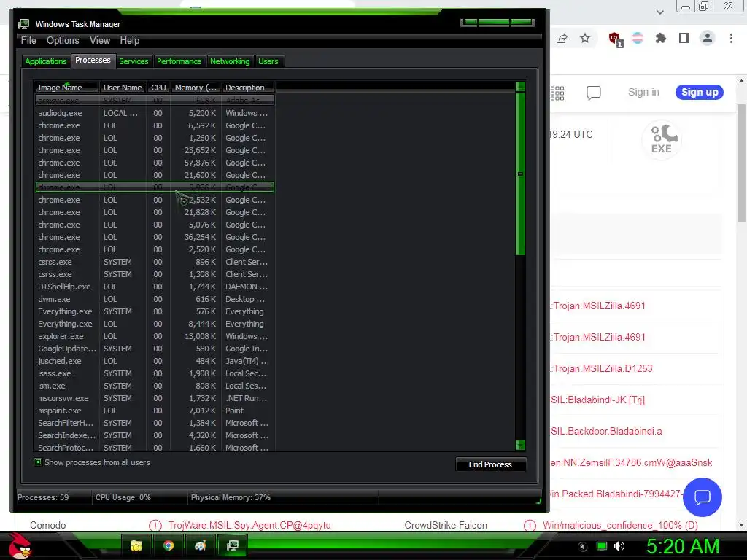Expand Chrome's tab search chevron

click(x=659, y=12)
